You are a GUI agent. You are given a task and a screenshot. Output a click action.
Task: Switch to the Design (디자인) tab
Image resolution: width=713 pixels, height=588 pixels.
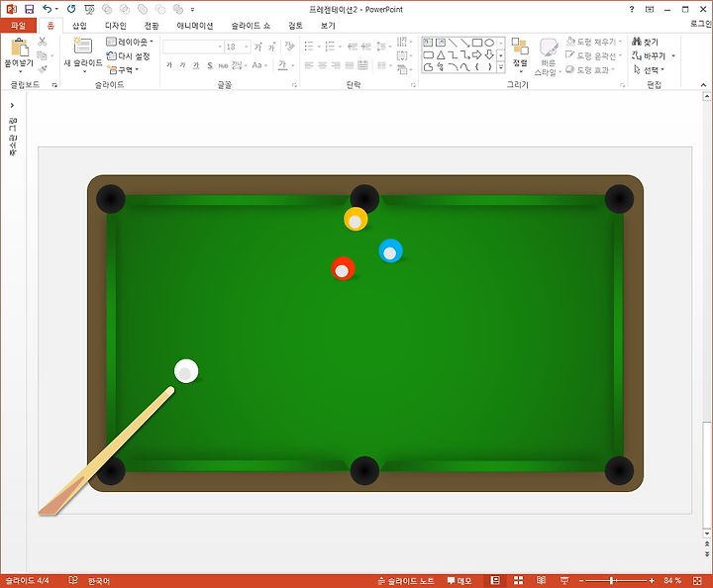click(x=116, y=26)
